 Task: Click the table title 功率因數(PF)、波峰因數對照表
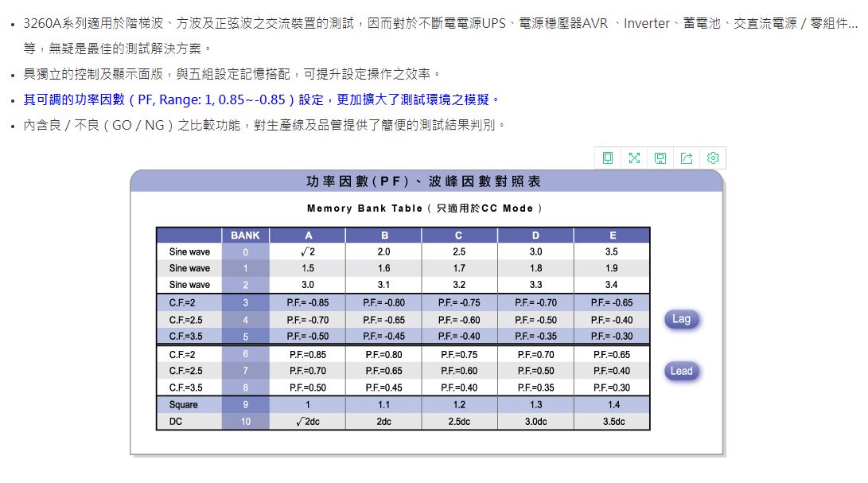point(424,181)
